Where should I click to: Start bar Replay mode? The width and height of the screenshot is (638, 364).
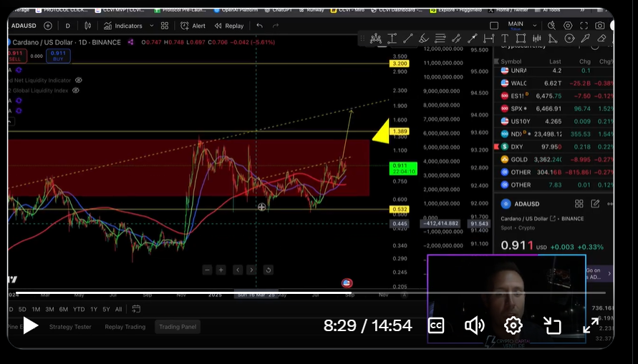pyautogui.click(x=229, y=26)
